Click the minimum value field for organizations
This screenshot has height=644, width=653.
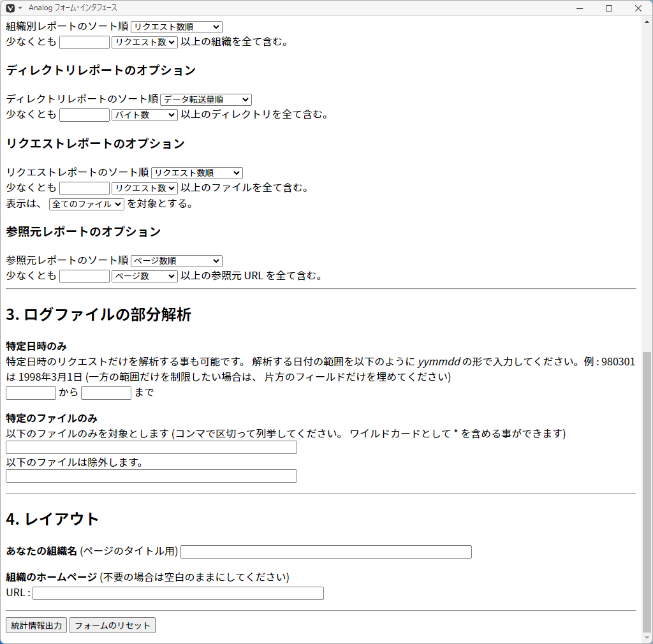click(85, 42)
